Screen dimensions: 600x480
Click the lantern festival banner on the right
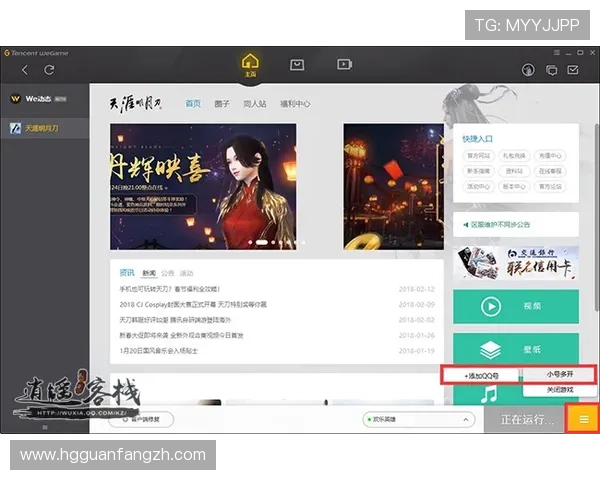[x=393, y=186]
